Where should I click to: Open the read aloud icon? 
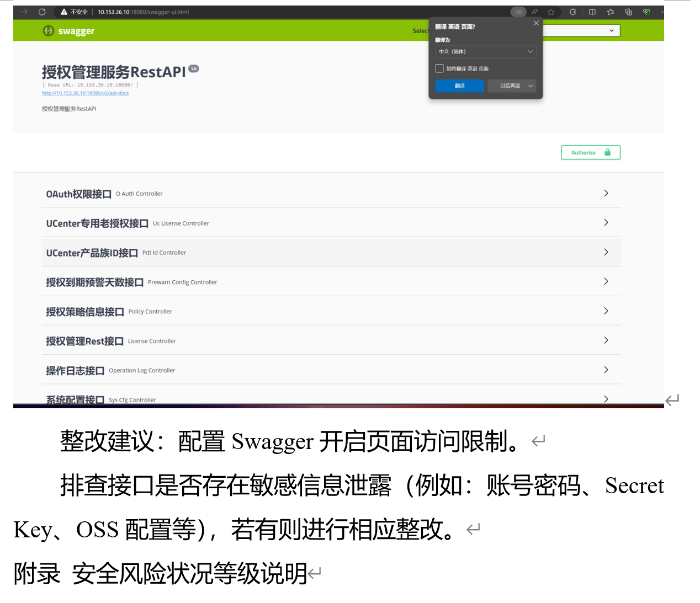point(534,12)
